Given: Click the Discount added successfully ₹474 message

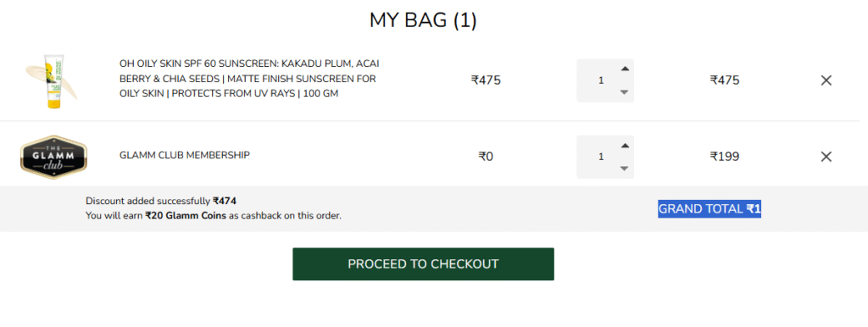Looking at the screenshot, I should (161, 201).
